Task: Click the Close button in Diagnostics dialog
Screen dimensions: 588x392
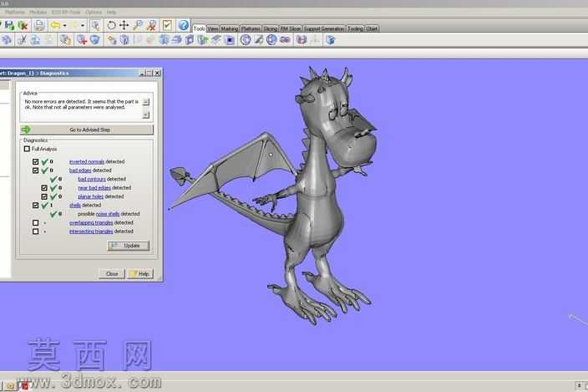Action: click(x=112, y=274)
